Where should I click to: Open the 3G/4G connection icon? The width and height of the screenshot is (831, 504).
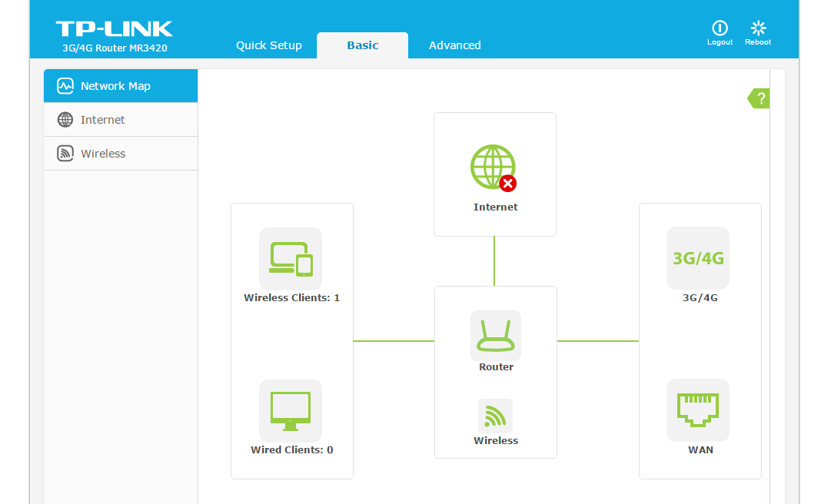[698, 258]
